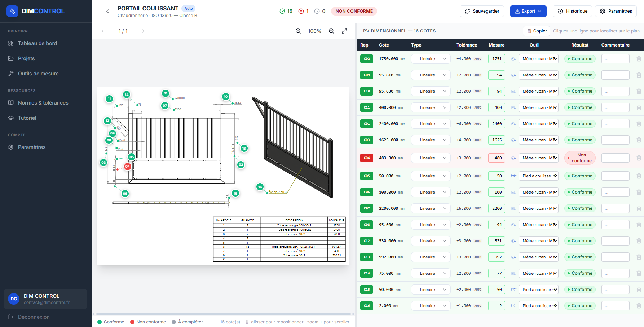Open Outil dropdown for row C13
This screenshot has height=327, width=644.
tap(539, 257)
